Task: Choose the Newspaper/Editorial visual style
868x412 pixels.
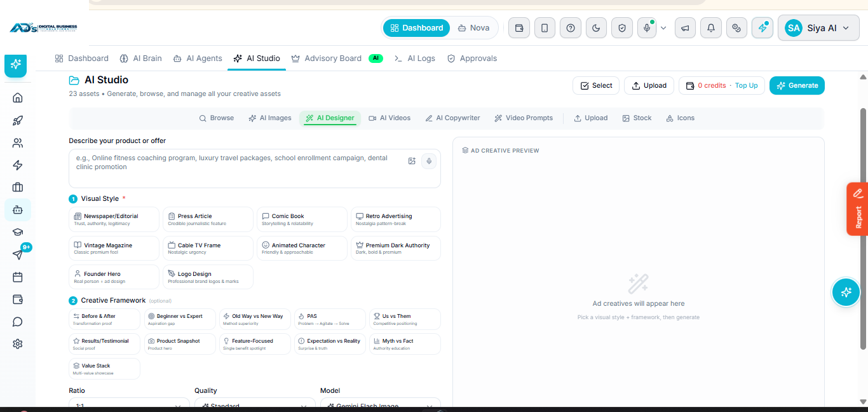Action: (114, 219)
